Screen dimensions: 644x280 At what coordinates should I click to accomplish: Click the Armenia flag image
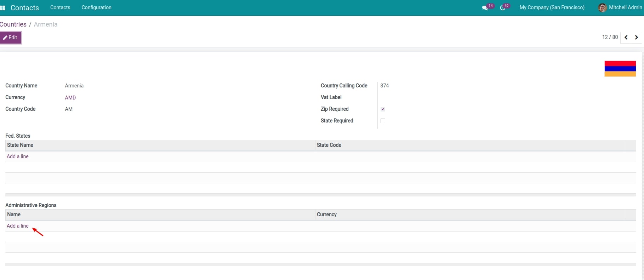(x=620, y=69)
